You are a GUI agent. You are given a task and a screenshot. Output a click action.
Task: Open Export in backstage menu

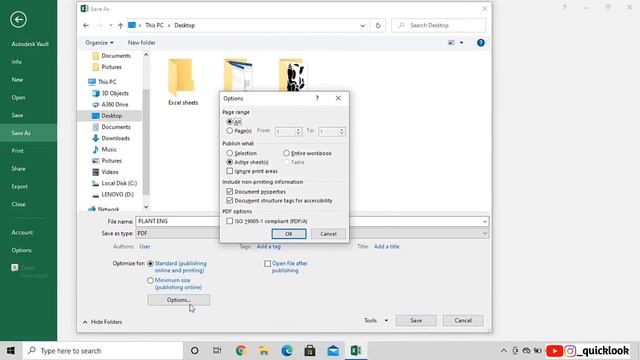(x=20, y=187)
